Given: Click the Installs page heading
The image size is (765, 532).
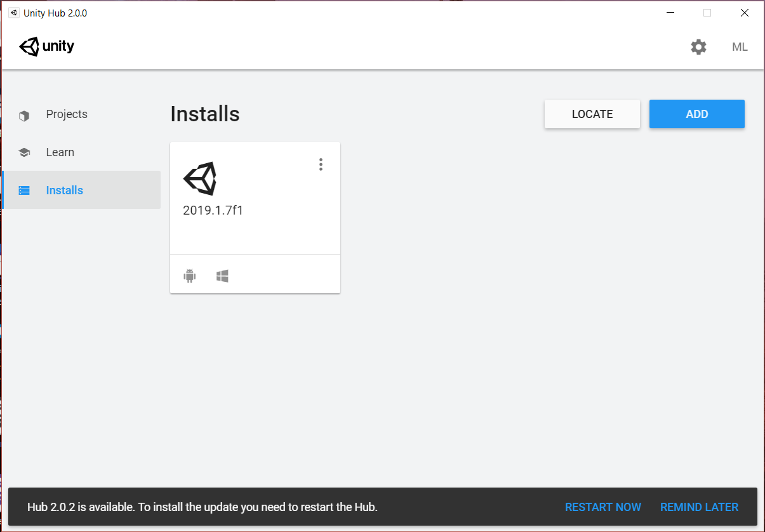Looking at the screenshot, I should point(205,114).
